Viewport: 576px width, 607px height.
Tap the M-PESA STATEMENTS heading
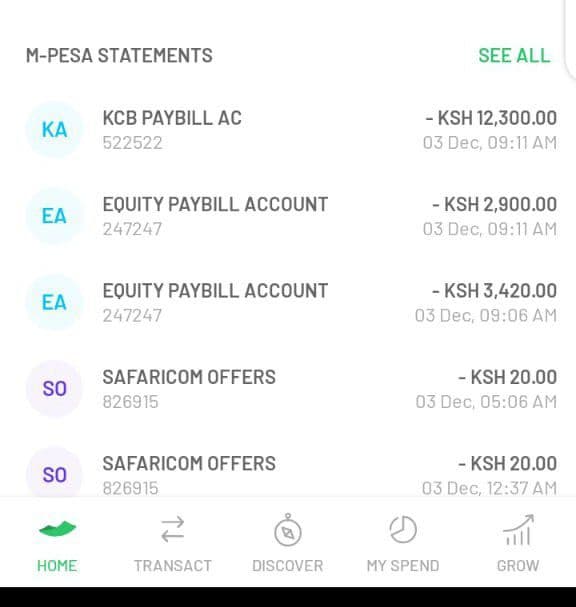(119, 55)
